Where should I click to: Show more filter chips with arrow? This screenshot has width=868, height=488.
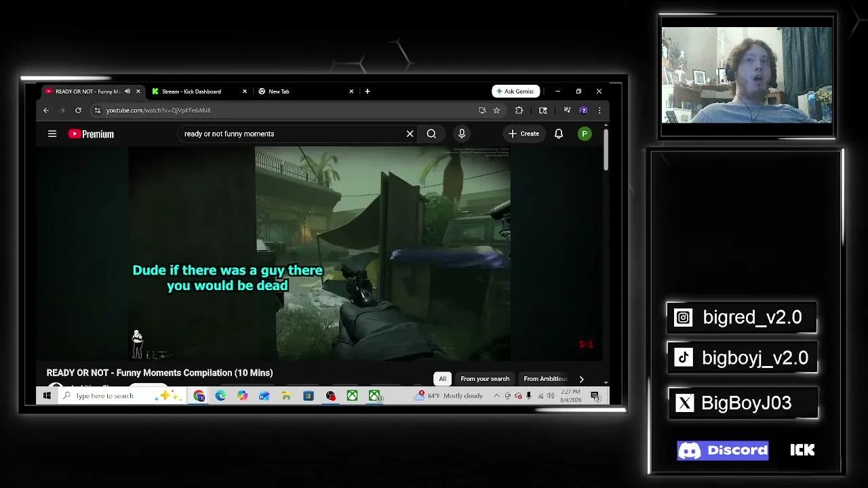pos(581,379)
